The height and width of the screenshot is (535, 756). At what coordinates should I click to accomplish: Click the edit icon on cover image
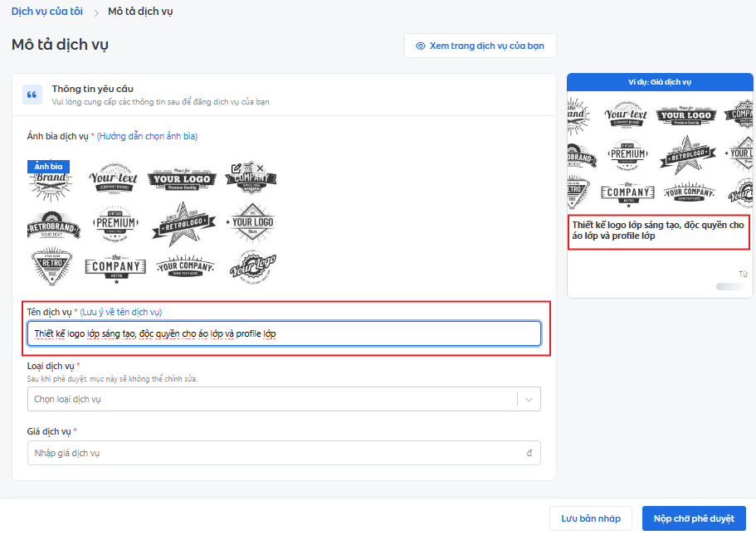[237, 168]
